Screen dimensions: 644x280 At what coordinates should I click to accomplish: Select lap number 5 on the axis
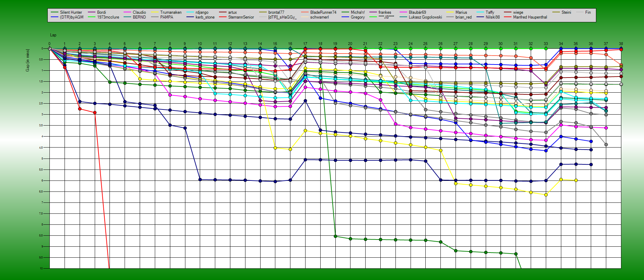125,44
